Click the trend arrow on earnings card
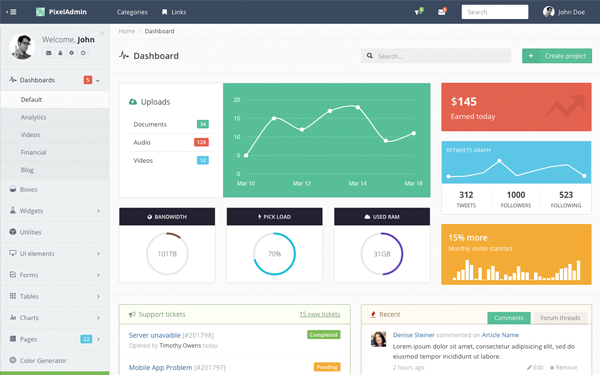600x375 pixels. 565,106
